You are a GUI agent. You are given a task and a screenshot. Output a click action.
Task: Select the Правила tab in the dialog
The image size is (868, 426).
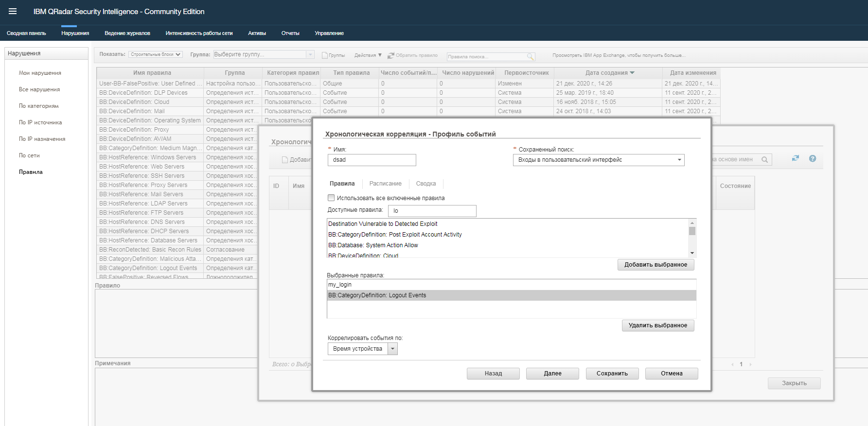point(342,184)
